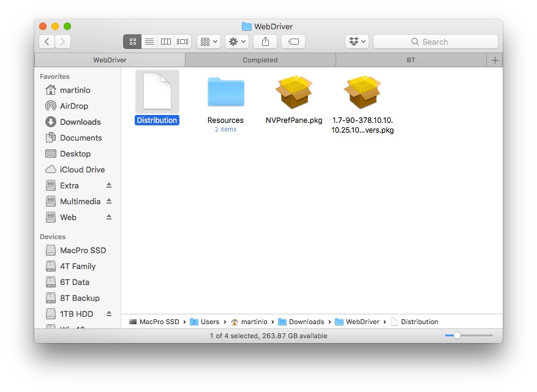Click Downloads in the path bar
Screen dimensions: 537x392
[301, 322]
